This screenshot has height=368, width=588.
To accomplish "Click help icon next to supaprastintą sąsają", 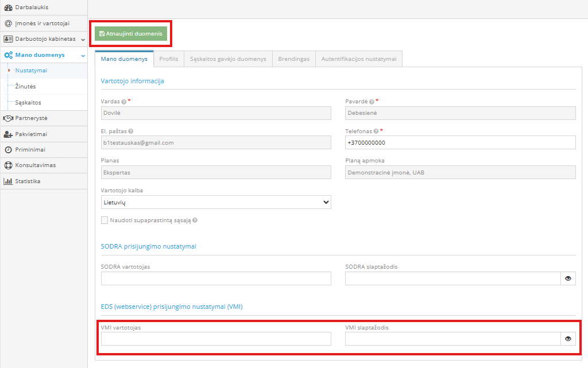I will 195,220.
